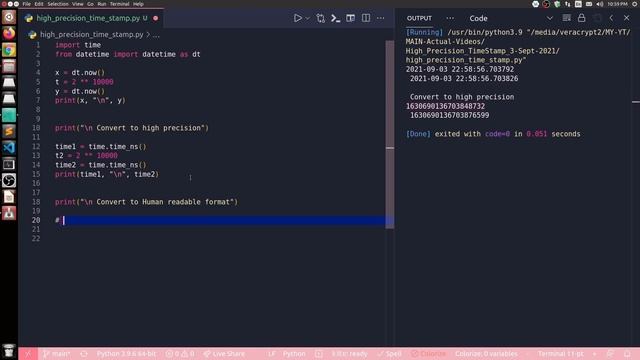Open the terminal monitor icon in dock

[x=9, y=164]
